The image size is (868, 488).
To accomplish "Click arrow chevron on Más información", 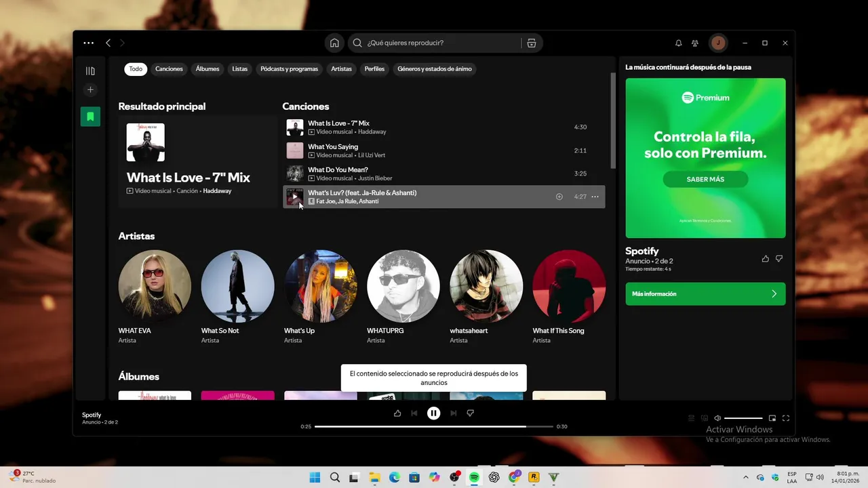I will coord(774,294).
